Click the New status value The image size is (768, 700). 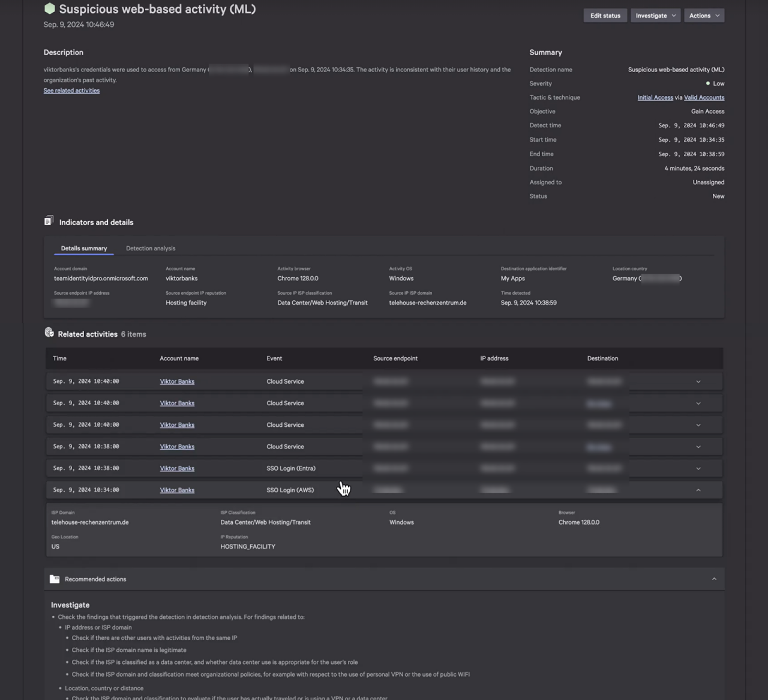pos(718,196)
